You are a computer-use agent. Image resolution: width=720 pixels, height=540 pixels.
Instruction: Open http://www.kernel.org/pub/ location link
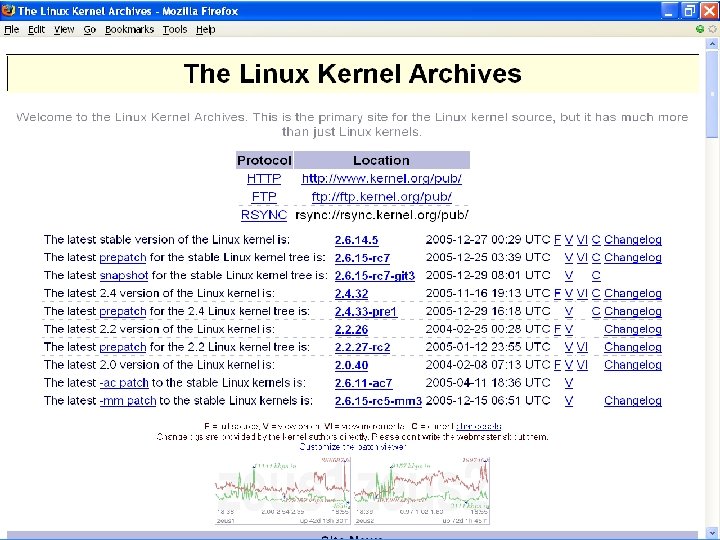click(x=382, y=179)
